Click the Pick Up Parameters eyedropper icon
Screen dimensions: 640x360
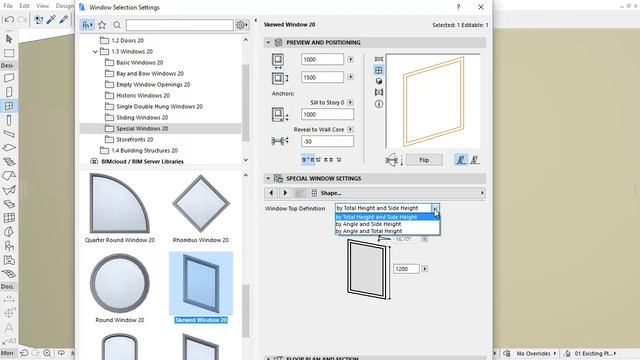coord(51,20)
